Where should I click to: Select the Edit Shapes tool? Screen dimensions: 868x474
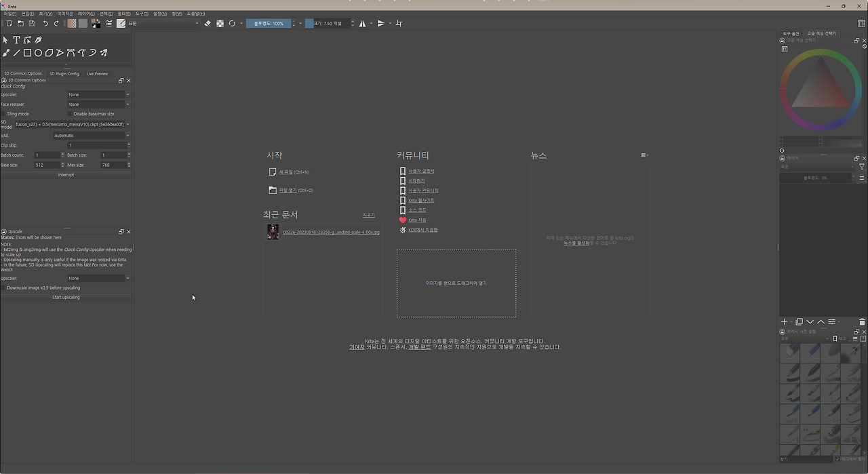pos(27,40)
